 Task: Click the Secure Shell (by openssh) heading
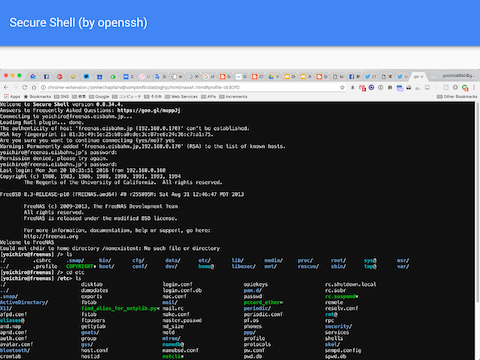click(78, 23)
